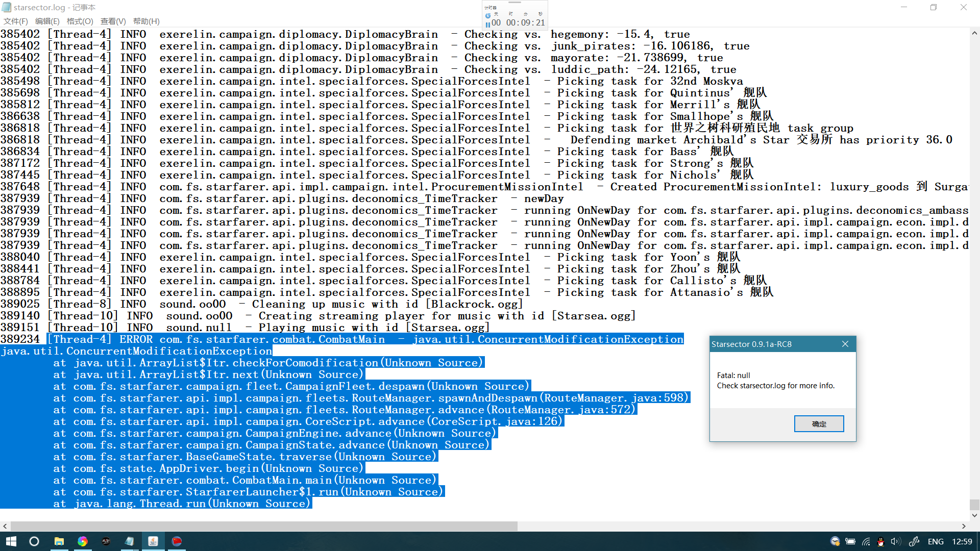Click the 确定 button in the dialog
The height and width of the screenshot is (551, 980).
pyautogui.click(x=819, y=424)
